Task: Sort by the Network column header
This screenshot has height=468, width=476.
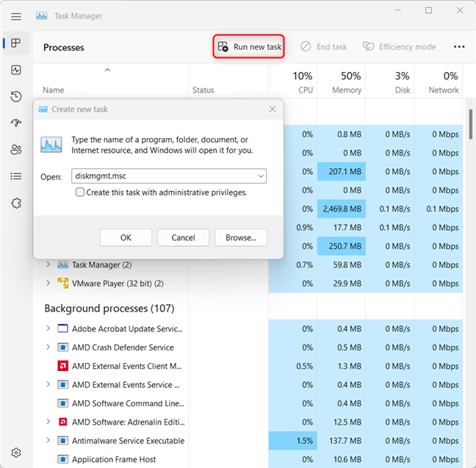Action: [x=439, y=82]
